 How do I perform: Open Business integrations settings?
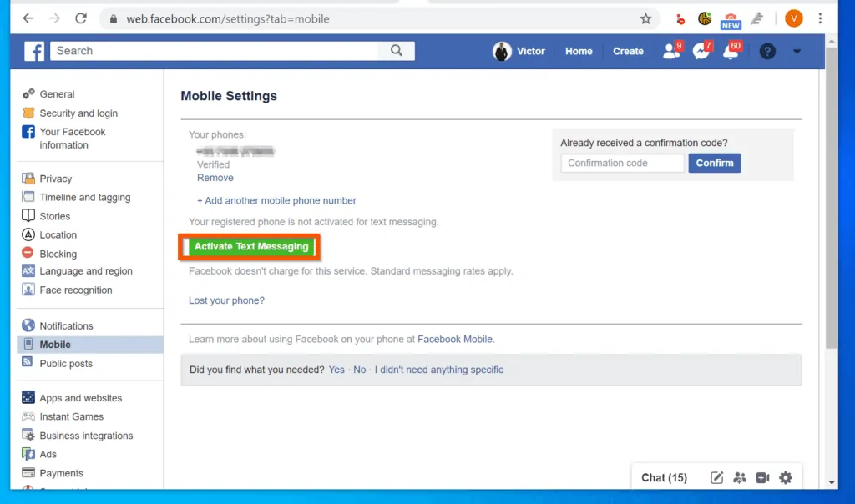(x=86, y=436)
